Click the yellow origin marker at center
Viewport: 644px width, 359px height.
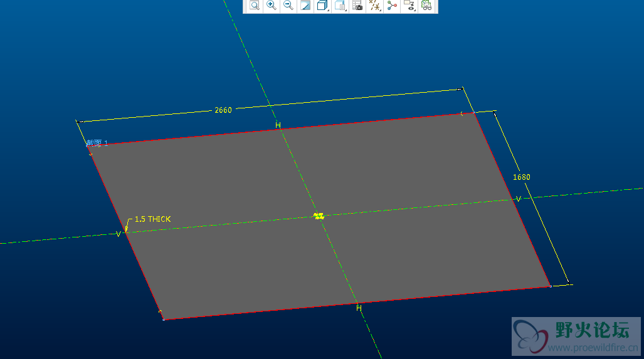pyautogui.click(x=319, y=216)
